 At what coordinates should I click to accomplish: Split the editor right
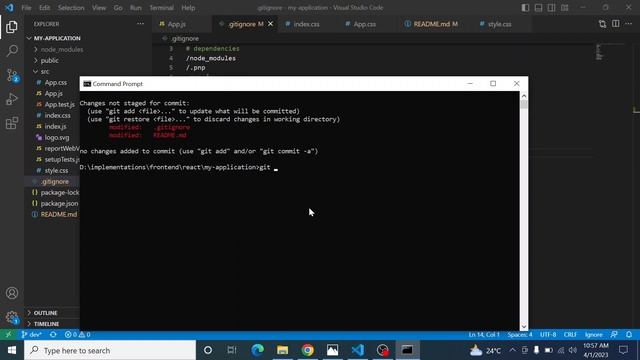[x=616, y=24]
